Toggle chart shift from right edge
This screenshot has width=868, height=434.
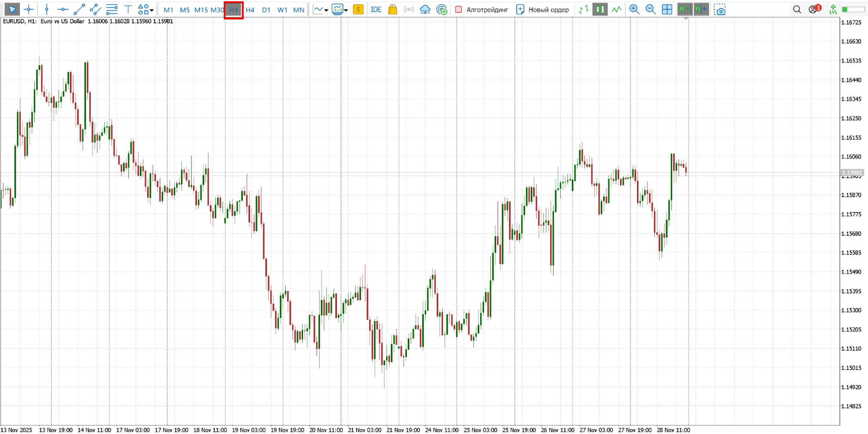click(x=701, y=9)
